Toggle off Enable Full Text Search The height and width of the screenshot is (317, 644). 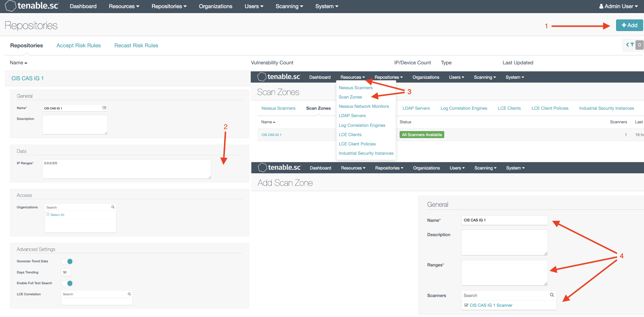tap(67, 283)
